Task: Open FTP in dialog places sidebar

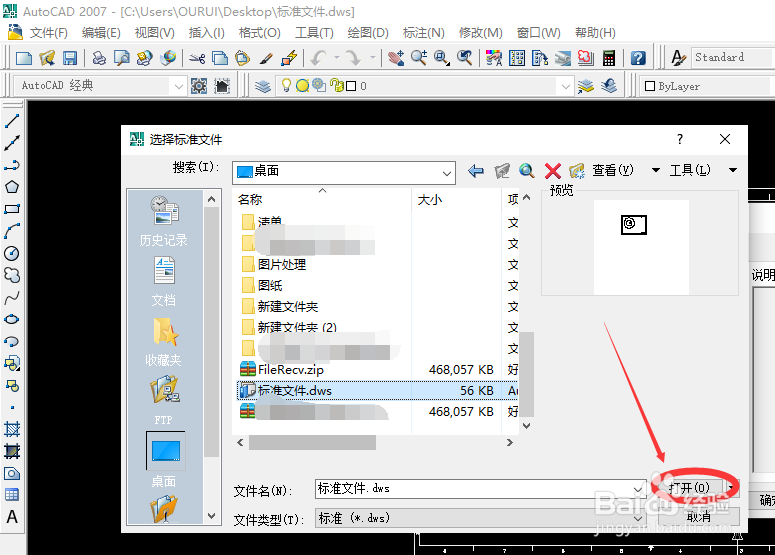Action: (x=164, y=401)
